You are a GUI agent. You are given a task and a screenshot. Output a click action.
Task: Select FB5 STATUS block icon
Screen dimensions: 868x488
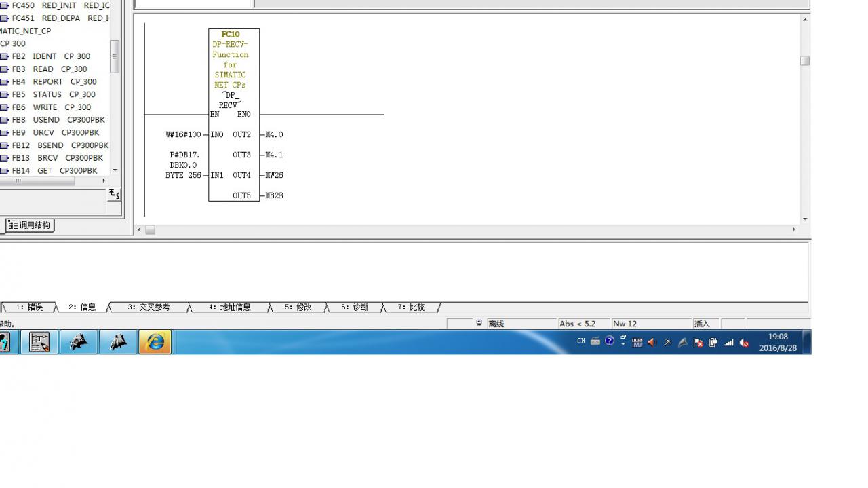(4, 94)
